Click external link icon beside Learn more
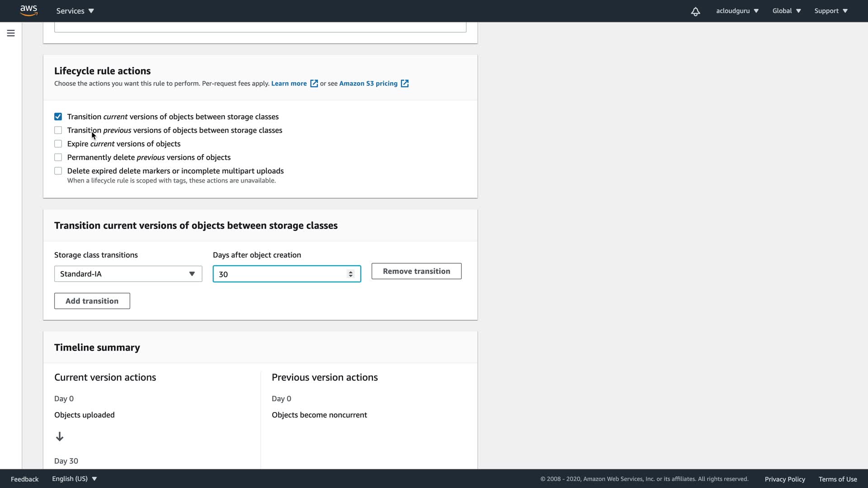 (314, 84)
